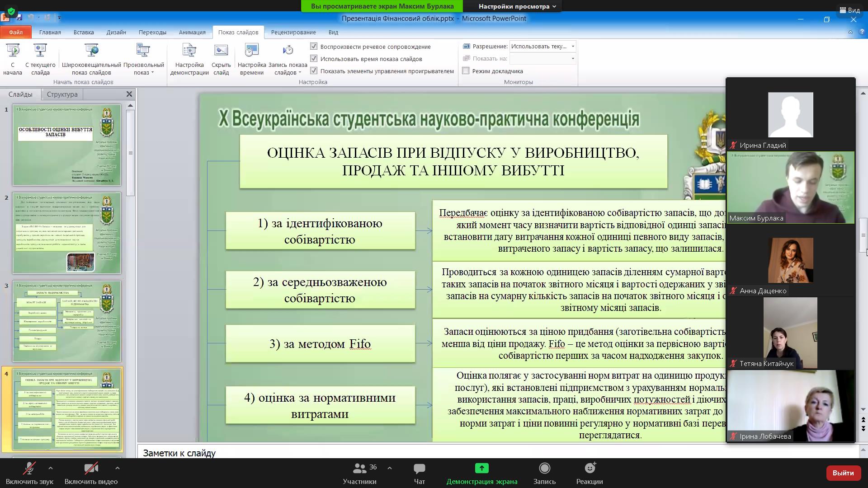Click the Zoom 'Реакции' reactions icon
868x488 pixels.
pos(590,469)
